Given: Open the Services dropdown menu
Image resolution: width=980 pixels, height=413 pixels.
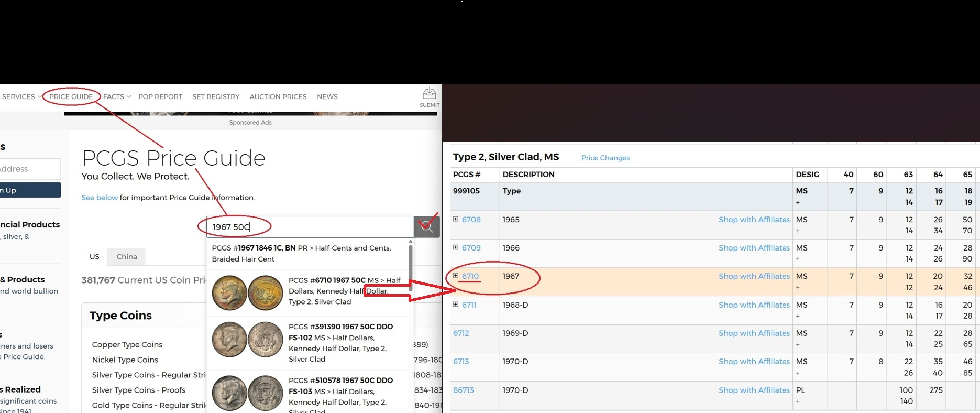Looking at the screenshot, I should click(x=21, y=97).
